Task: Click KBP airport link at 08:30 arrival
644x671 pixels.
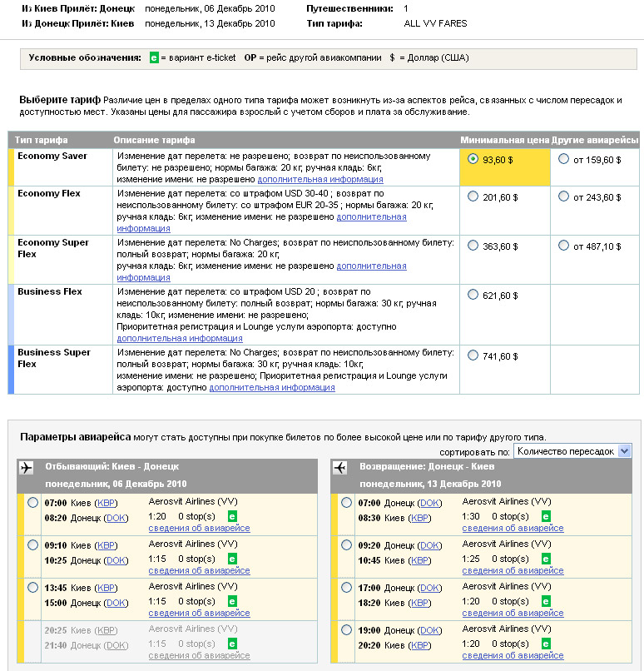Action: (419, 518)
